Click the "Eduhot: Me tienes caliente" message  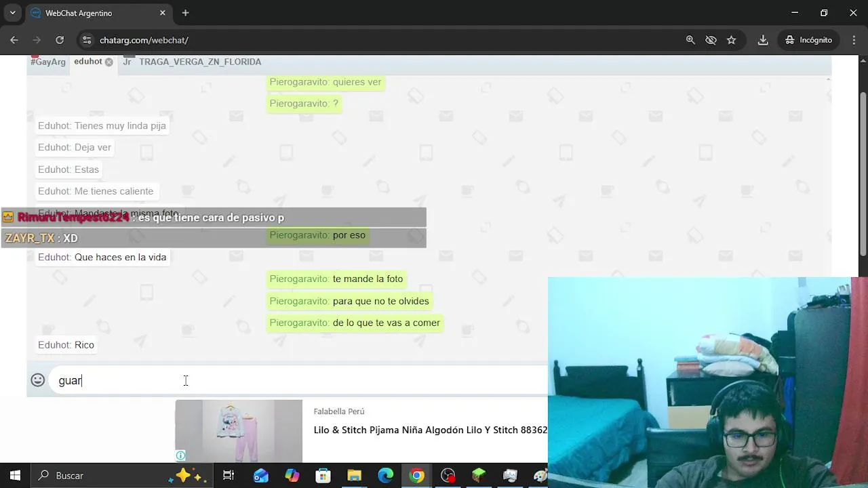pos(96,191)
